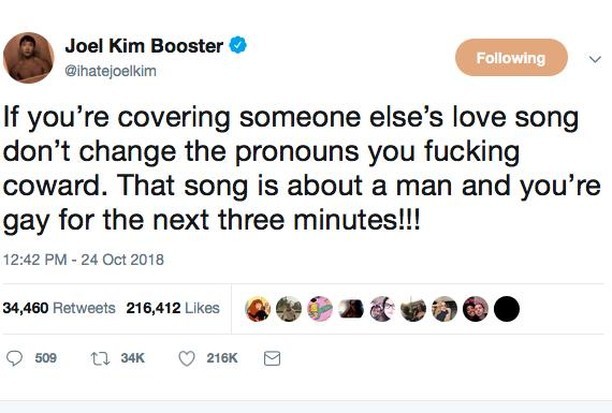
Task: Click the tweet body text
Action: pos(290,166)
